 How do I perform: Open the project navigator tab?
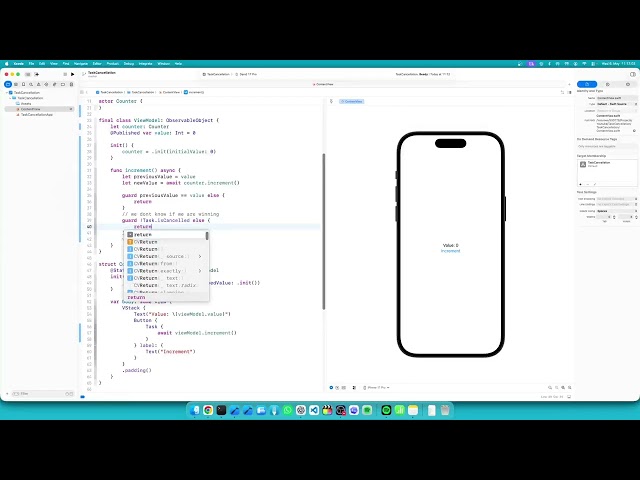(x=8, y=84)
